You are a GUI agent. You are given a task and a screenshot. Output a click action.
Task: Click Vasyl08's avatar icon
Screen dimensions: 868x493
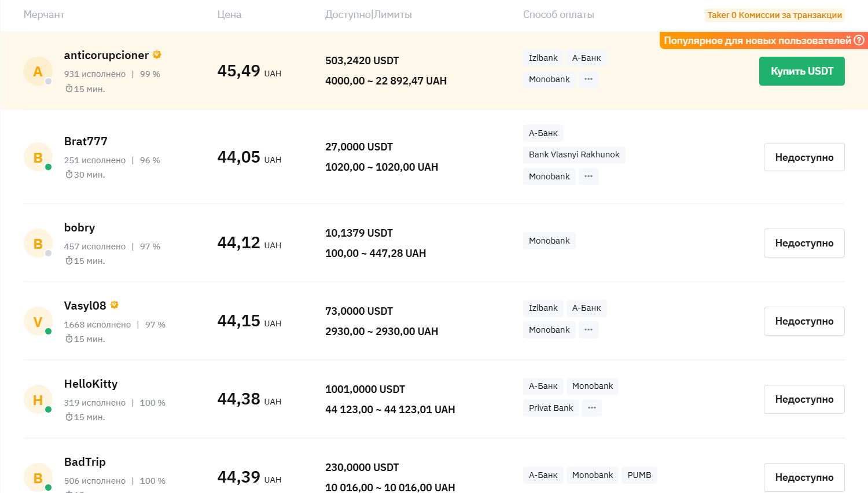(x=38, y=322)
